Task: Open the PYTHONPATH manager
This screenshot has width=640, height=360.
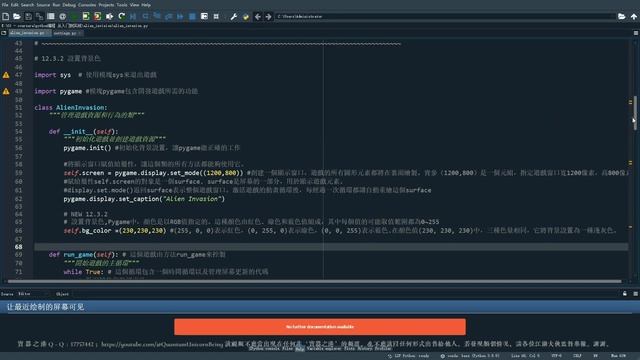Action: (x=246, y=16)
